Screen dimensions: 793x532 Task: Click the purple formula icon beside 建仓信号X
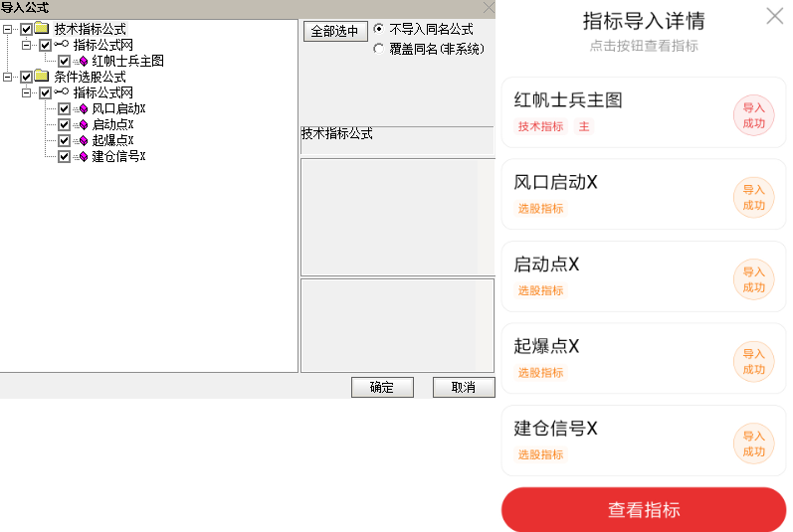pyautogui.click(x=83, y=156)
